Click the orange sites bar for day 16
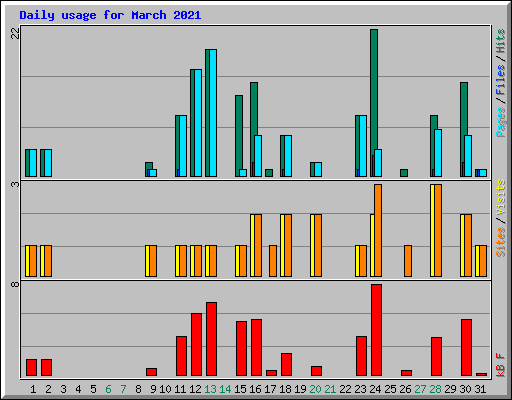Image resolution: width=512 pixels, height=400 pixels. pos(258,245)
